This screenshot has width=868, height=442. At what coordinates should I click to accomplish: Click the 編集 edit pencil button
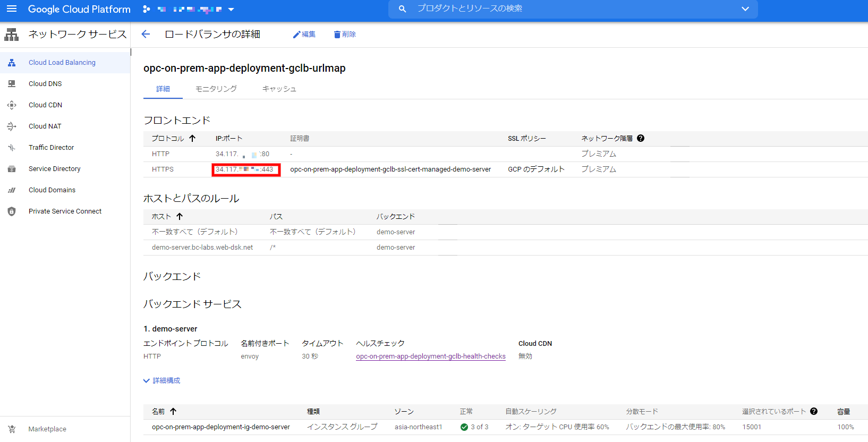click(x=304, y=35)
